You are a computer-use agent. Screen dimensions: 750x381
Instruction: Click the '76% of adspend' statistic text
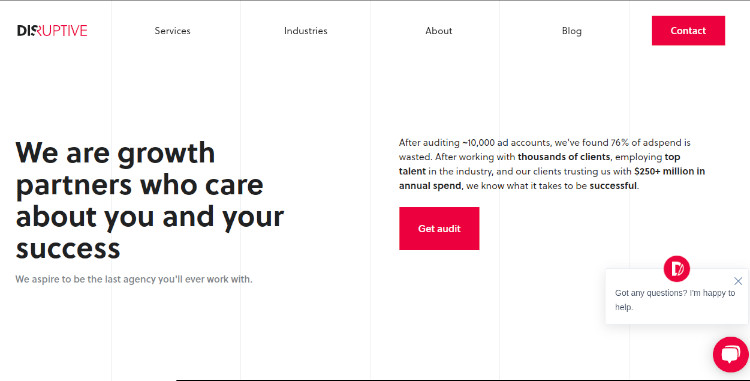click(x=646, y=142)
